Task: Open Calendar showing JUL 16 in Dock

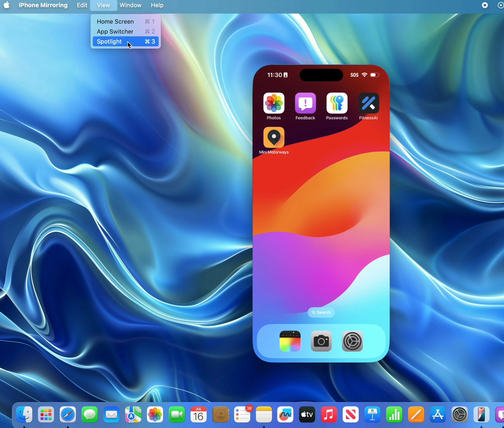Action: click(x=199, y=414)
